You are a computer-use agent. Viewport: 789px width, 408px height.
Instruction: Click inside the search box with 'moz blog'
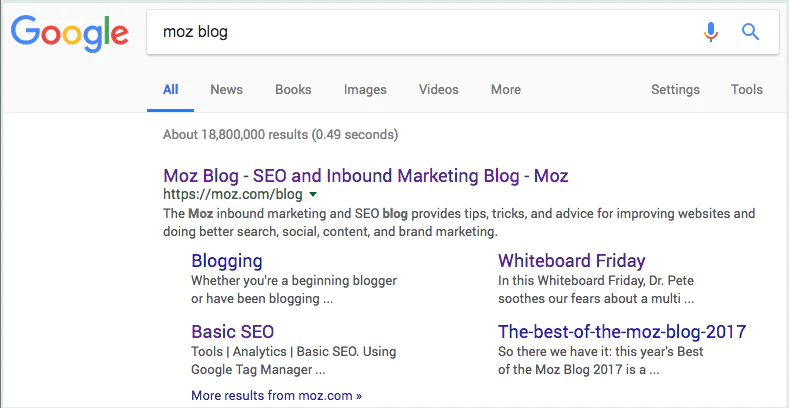tap(423, 32)
